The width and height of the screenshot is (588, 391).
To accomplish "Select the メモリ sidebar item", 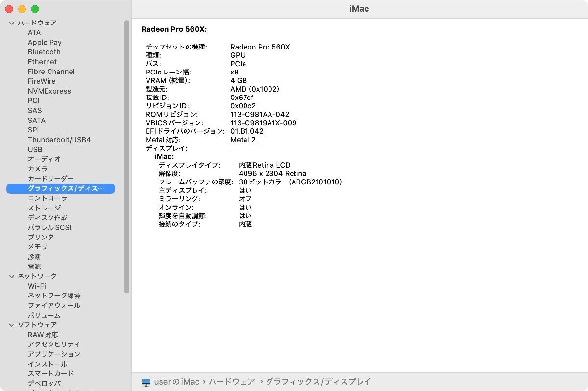I will [x=38, y=247].
